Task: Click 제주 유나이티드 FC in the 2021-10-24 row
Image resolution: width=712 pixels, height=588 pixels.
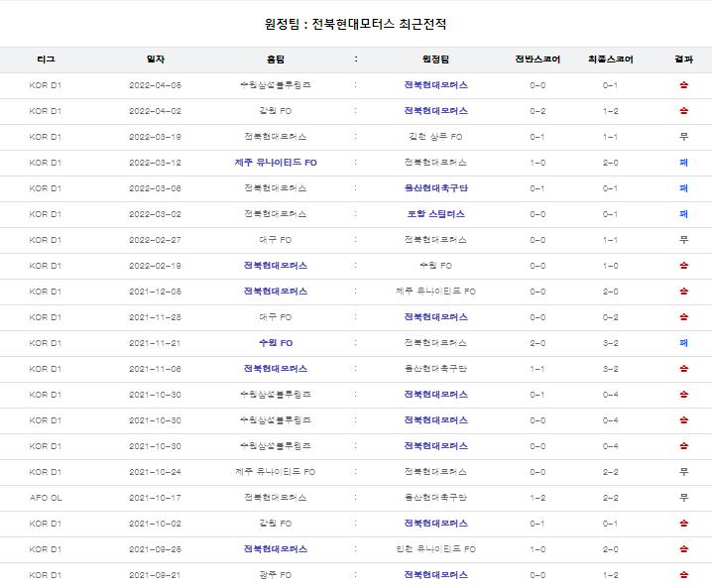Action: (276, 472)
